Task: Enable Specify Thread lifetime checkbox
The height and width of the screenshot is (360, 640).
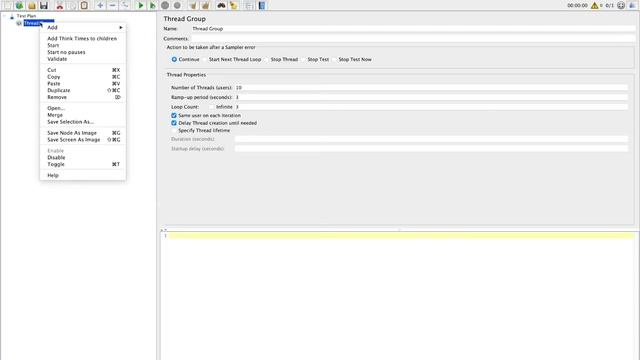Action: pyautogui.click(x=174, y=131)
